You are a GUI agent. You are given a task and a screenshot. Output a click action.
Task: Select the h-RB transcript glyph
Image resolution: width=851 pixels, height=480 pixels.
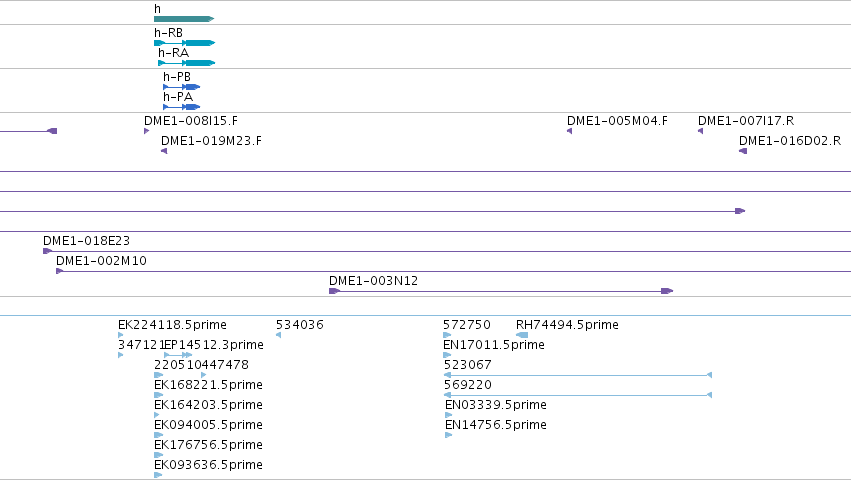(x=185, y=43)
